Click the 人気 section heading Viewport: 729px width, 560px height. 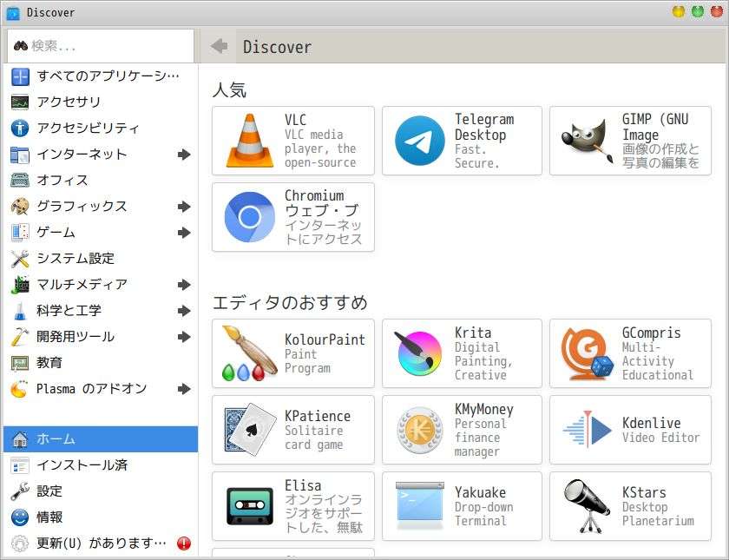point(229,89)
